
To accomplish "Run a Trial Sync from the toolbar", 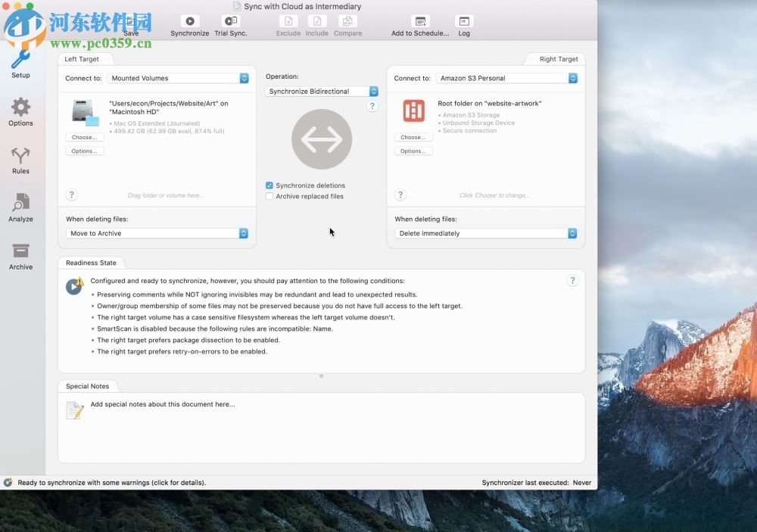I will (230, 23).
